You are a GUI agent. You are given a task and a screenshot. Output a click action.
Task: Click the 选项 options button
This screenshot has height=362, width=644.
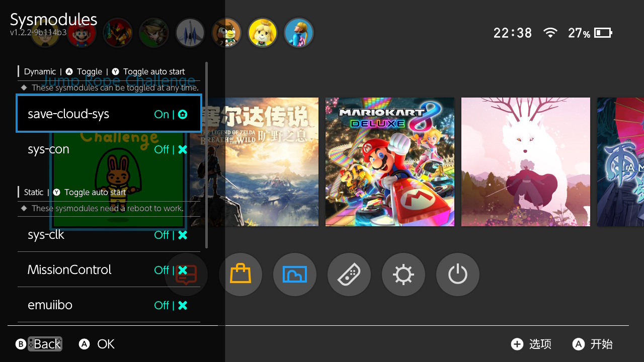coord(531,344)
